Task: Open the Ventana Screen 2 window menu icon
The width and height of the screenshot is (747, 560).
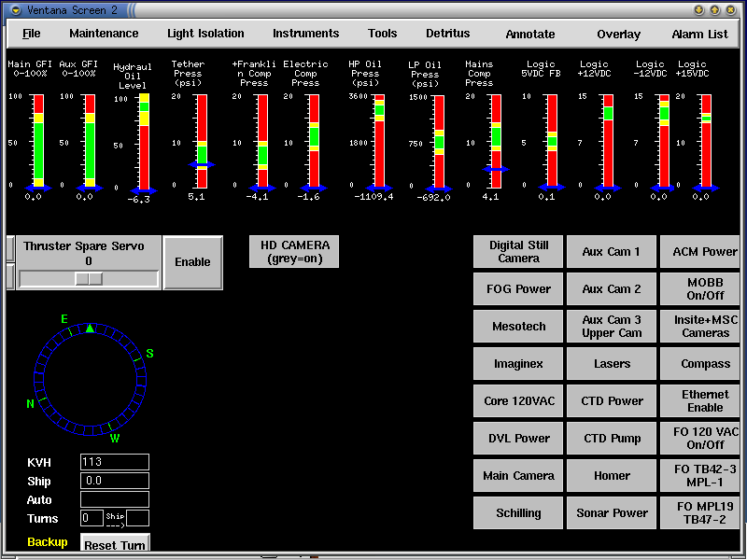Action: (x=16, y=10)
